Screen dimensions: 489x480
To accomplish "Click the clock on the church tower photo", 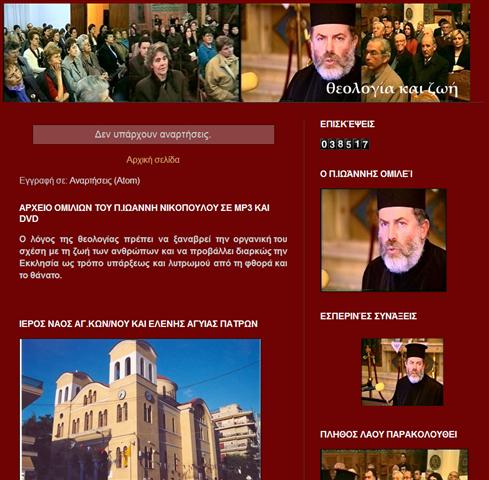I will (x=122, y=395).
